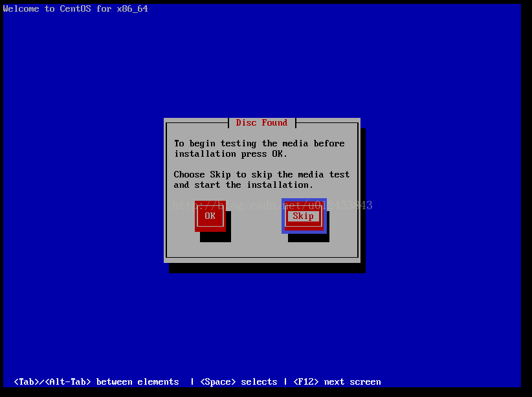The image size is (532, 397).
Task: Select Skip to bypass media test
Action: click(x=304, y=216)
